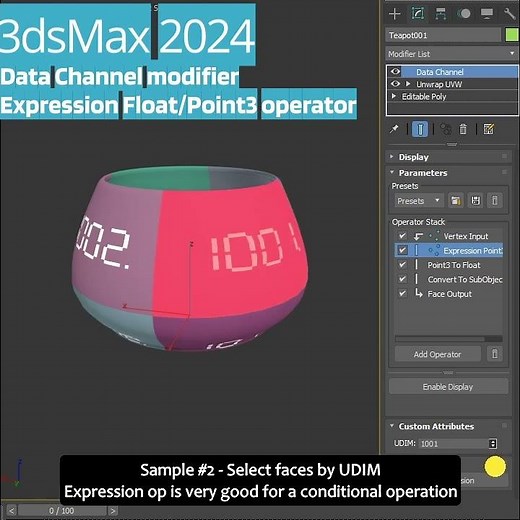The width and height of the screenshot is (520, 520).
Task: Toggle the Face Output operator checkbox
Action: (402, 294)
